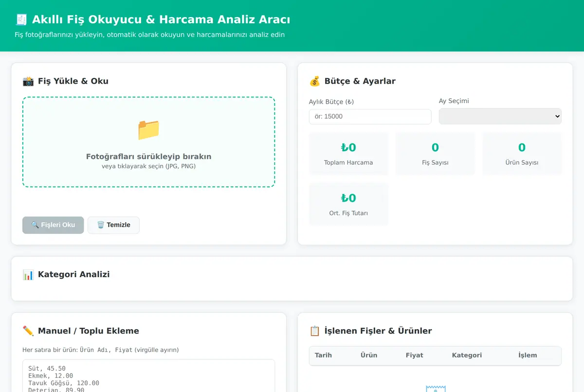
Task: Click the receipt emoji icon in header
Action: pos(21,19)
